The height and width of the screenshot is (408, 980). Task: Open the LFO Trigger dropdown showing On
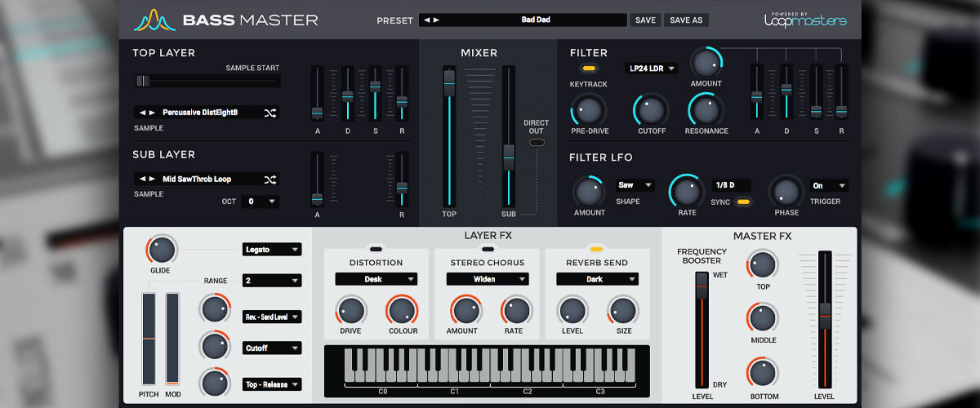(828, 185)
